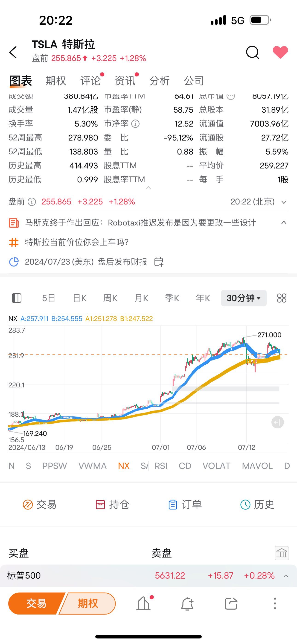Toggle the red heart favorite icon
This screenshot has width=297, height=644.
280,52
